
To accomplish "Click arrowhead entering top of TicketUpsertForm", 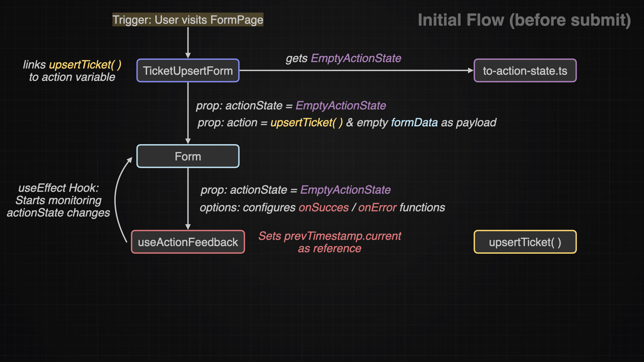I will 188,55.
